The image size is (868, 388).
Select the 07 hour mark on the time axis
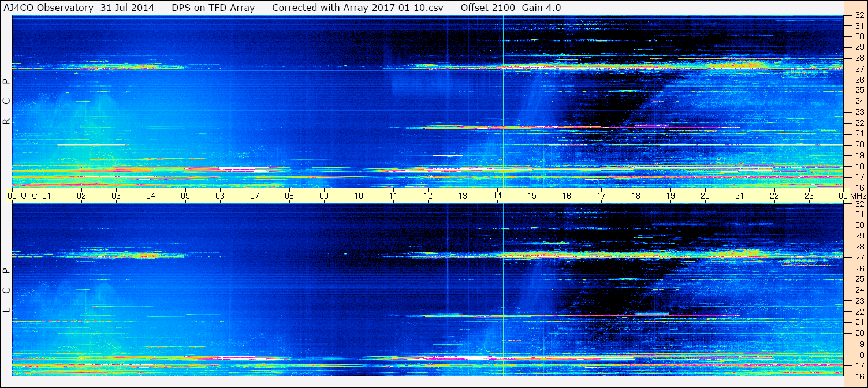pos(255,196)
